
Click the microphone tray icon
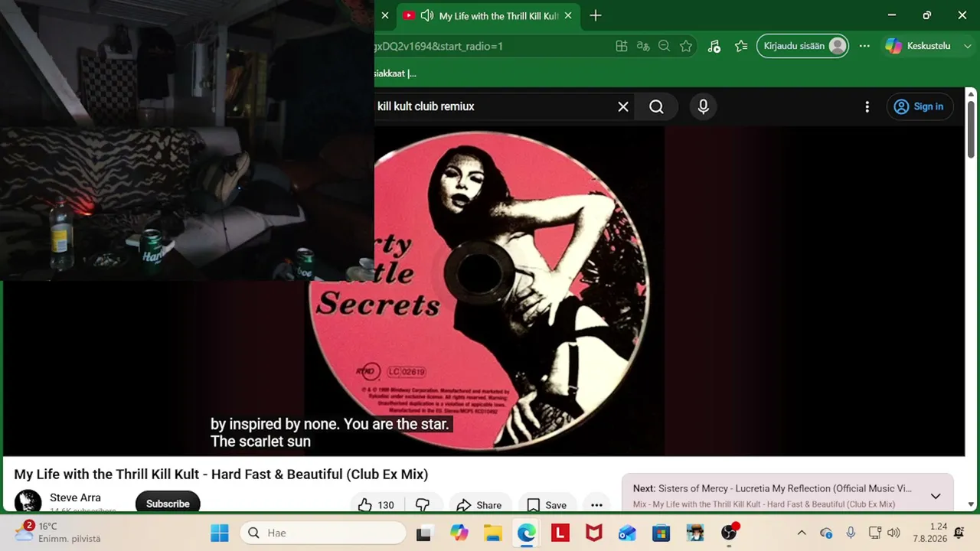[x=851, y=533]
